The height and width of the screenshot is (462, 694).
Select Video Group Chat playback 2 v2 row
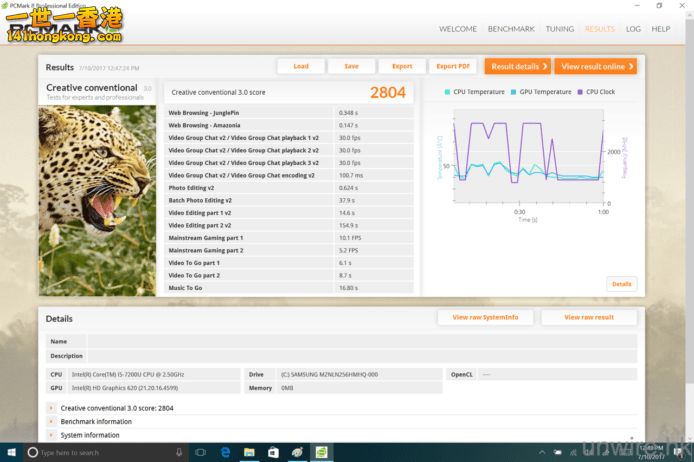pos(289,150)
